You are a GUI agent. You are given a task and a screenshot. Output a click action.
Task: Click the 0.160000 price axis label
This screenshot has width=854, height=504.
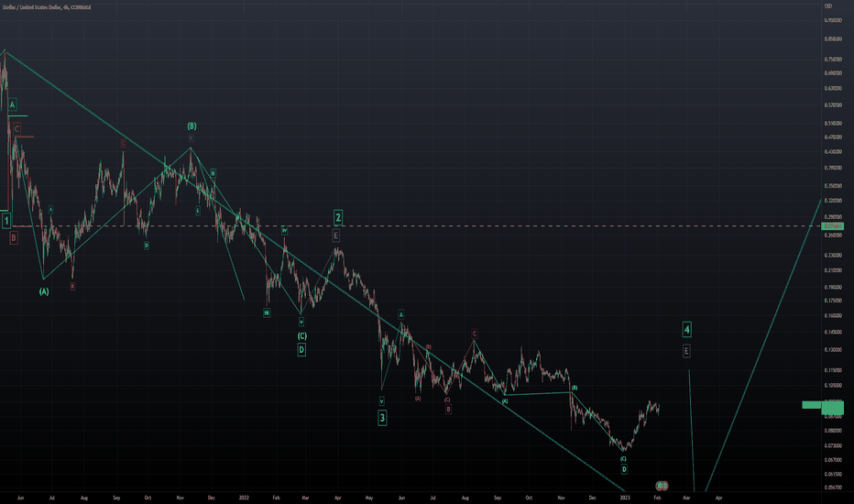833,315
